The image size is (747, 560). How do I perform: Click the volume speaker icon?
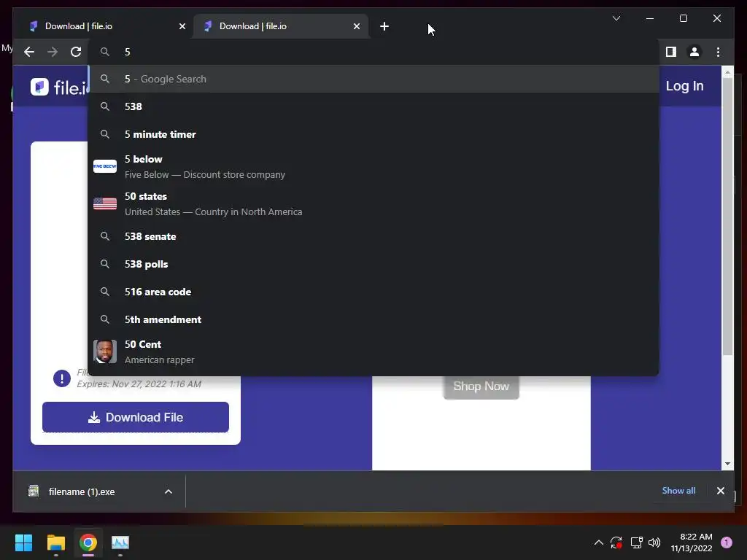tap(654, 542)
